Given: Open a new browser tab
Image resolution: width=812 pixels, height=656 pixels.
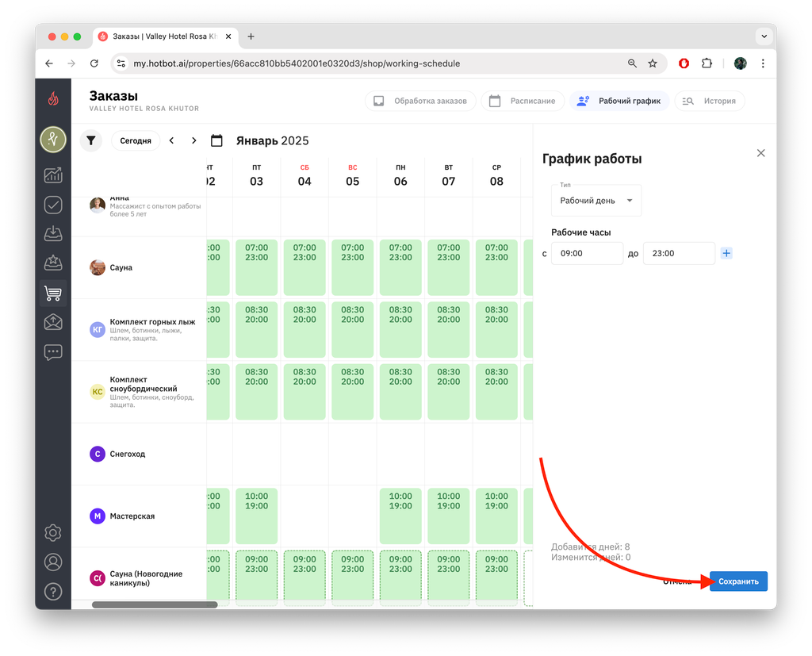Looking at the screenshot, I should [251, 36].
